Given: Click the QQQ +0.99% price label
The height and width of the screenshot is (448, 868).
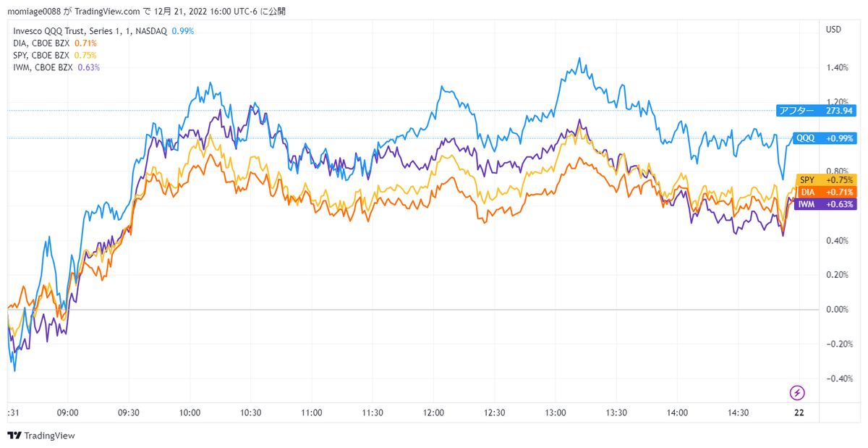Looking at the screenshot, I should [825, 138].
